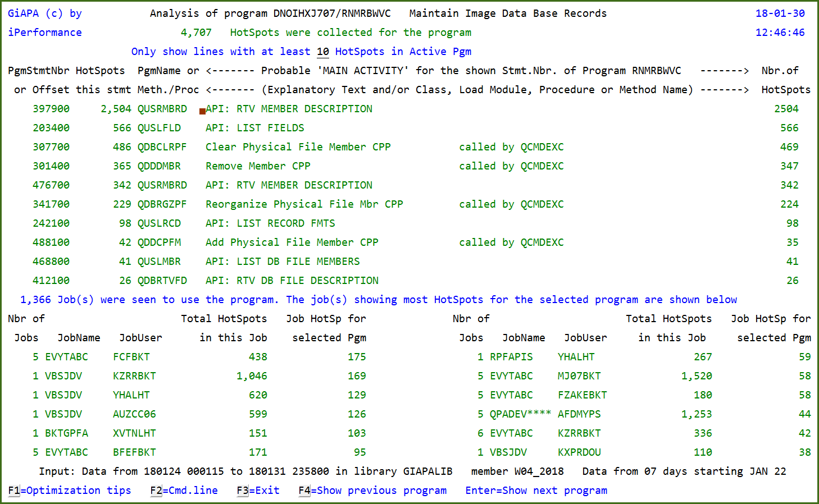Image resolution: width=819 pixels, height=504 pixels.
Task: Click the iPerformance label in top corner
Action: point(44,32)
